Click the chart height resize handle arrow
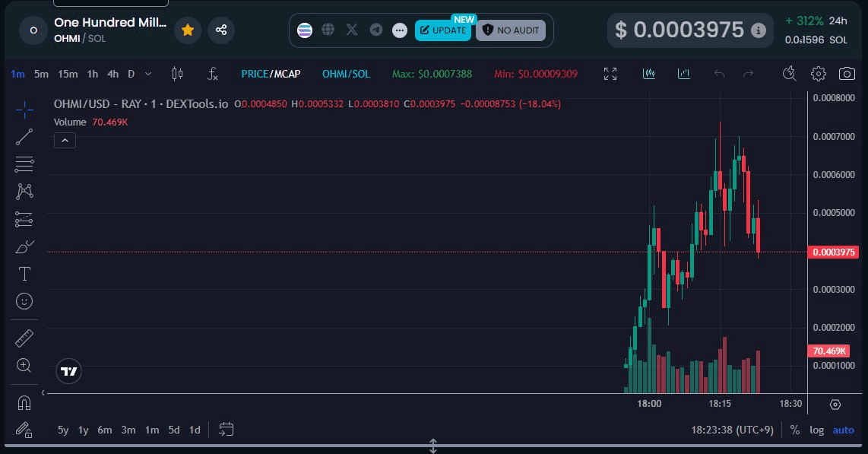Viewport: 868px width, 454px height. pos(433,445)
